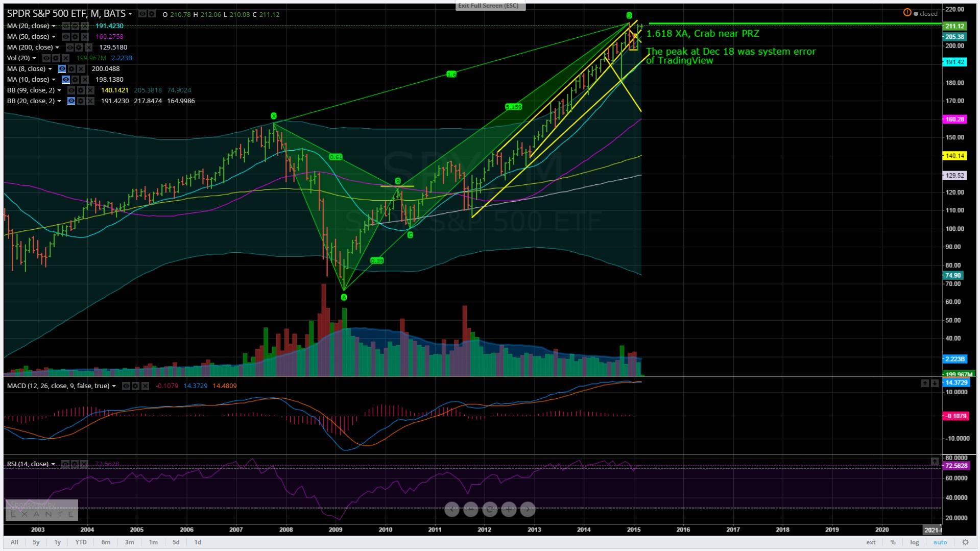Click the orange data warning icon
980x551 pixels.
tap(907, 13)
